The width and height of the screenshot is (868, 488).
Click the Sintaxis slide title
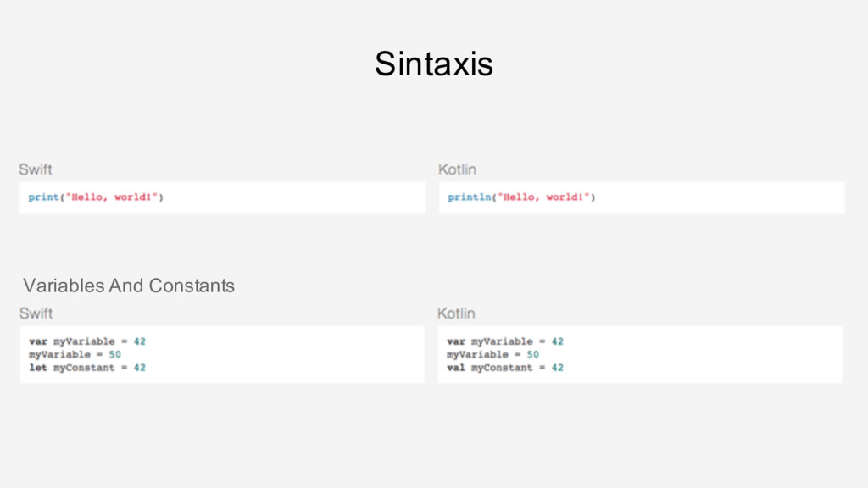tap(433, 64)
